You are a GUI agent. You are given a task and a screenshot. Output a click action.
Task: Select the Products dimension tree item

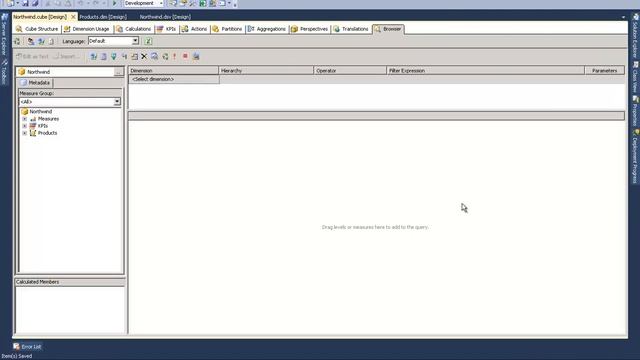tap(47, 133)
